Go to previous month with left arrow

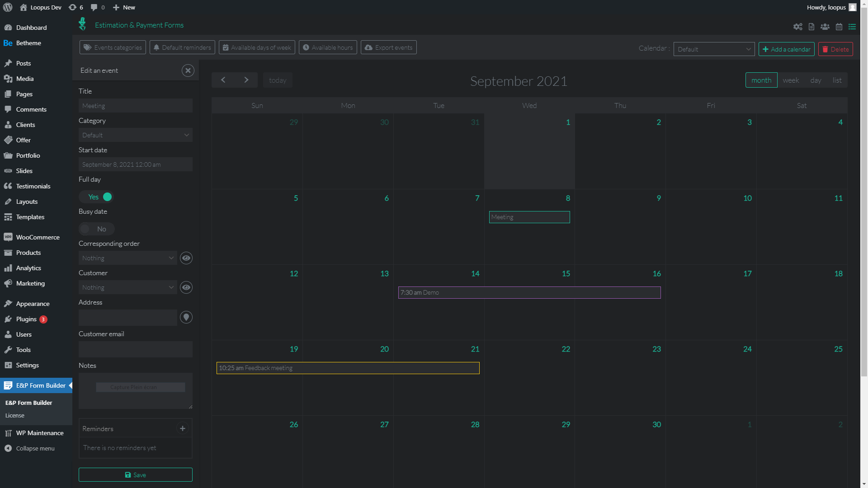pos(223,80)
